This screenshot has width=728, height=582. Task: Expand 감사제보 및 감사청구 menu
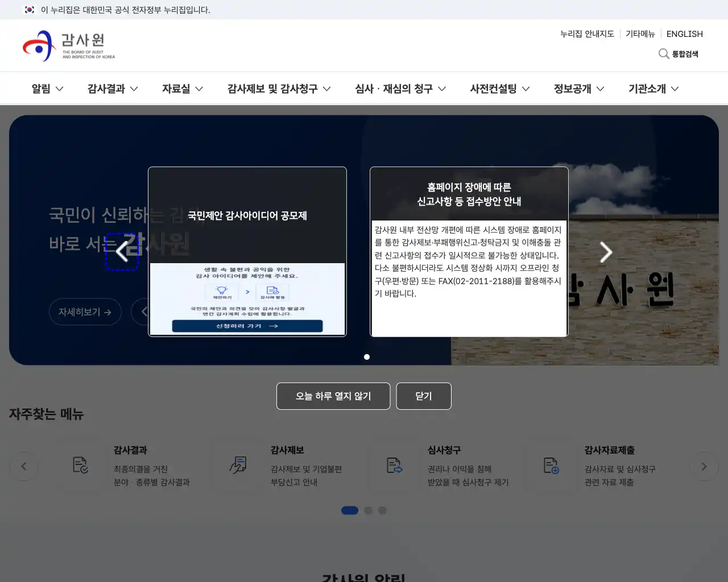click(279, 89)
